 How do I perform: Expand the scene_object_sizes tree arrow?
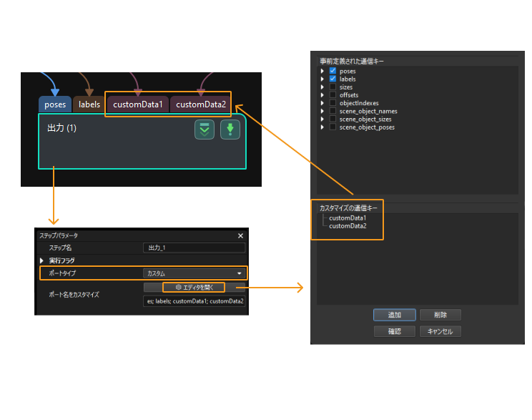[x=322, y=119]
